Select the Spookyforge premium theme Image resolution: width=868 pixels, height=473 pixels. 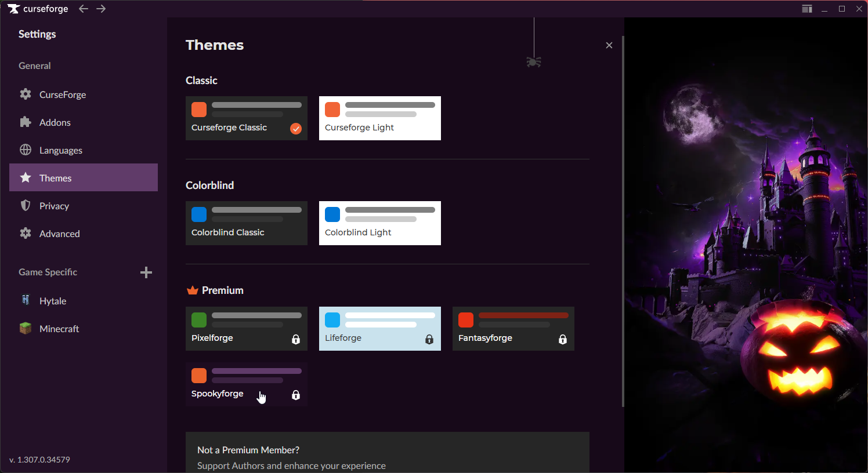coord(247,384)
